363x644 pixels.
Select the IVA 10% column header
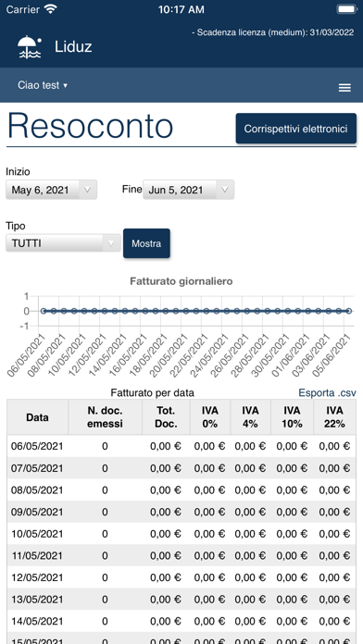292,417
